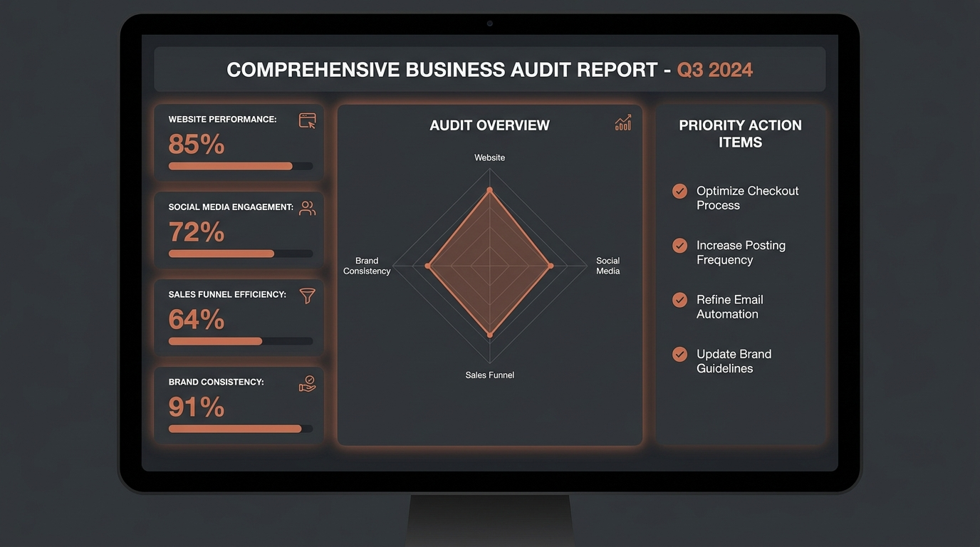Viewport: 980px width, 547px height.
Task: Click the people icon beside Social Media Engagement
Action: [307, 209]
